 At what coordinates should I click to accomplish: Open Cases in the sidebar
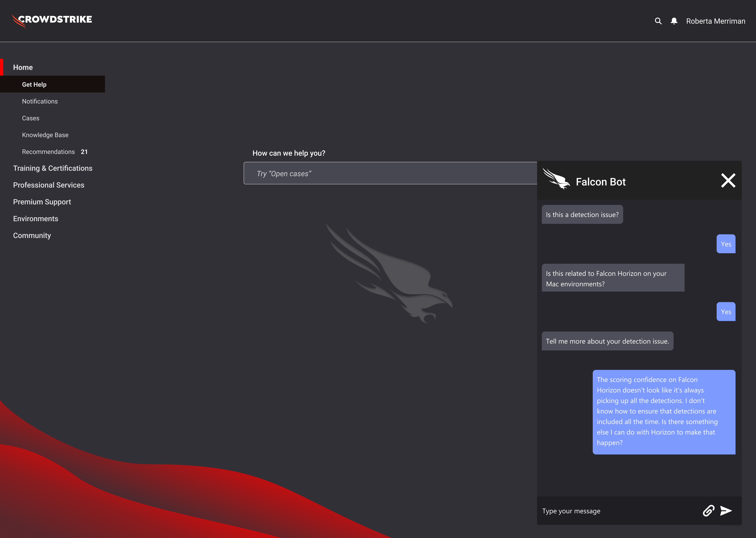point(30,118)
